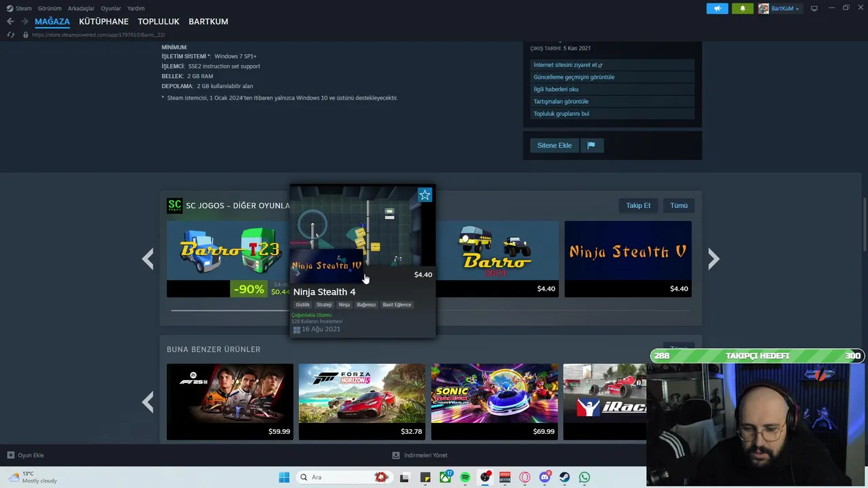Click the Strateji tag

[x=324, y=304]
